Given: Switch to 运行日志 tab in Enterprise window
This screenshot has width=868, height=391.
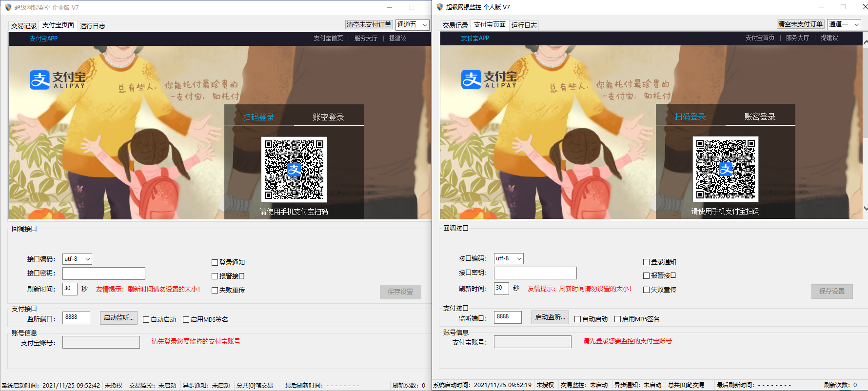Looking at the screenshot, I should (93, 26).
